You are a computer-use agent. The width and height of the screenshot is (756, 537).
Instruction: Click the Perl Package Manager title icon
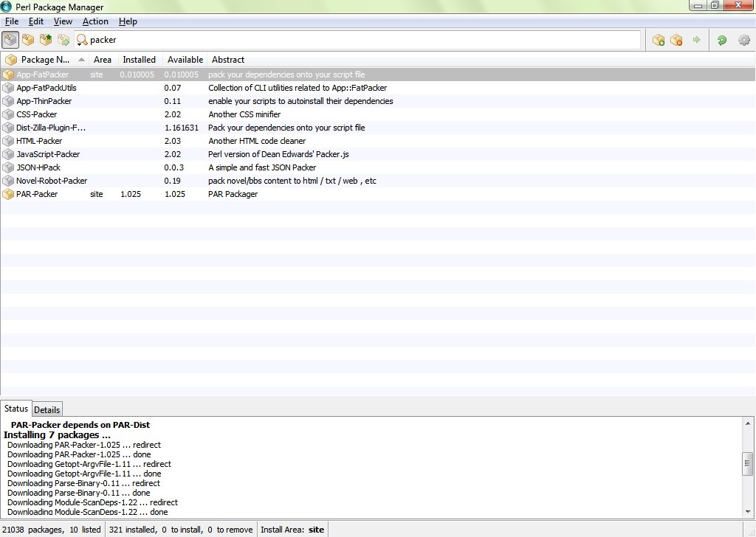pos(6,7)
